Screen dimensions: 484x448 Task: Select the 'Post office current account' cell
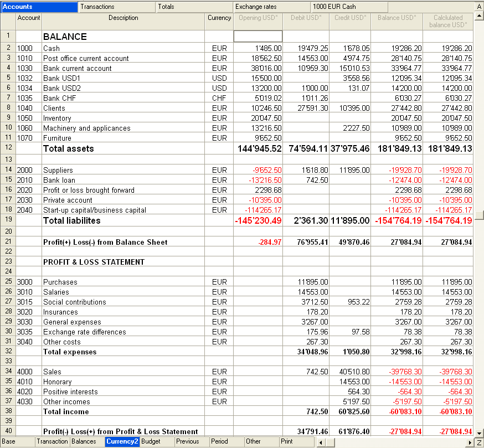click(x=123, y=58)
